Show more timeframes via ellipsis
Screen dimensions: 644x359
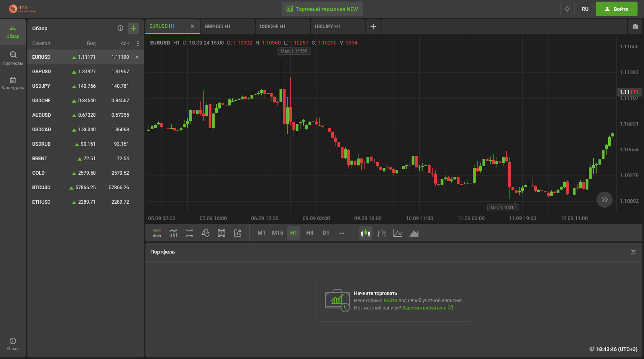point(342,233)
